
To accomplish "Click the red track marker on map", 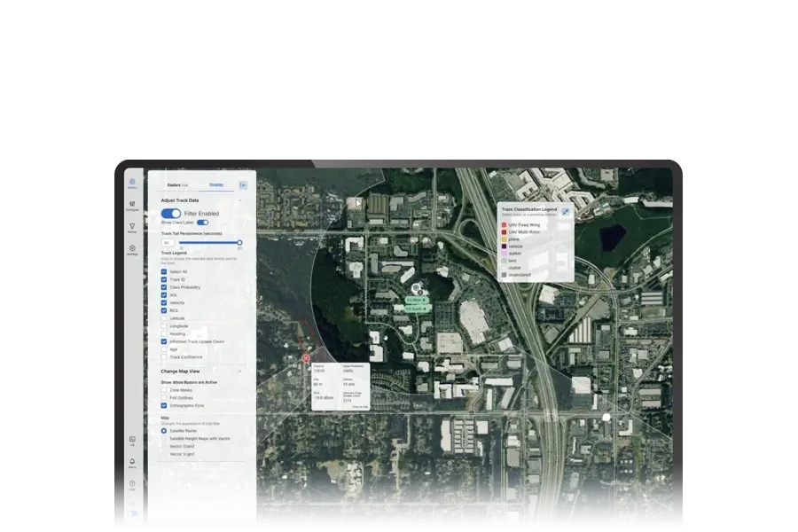I will pos(306,359).
